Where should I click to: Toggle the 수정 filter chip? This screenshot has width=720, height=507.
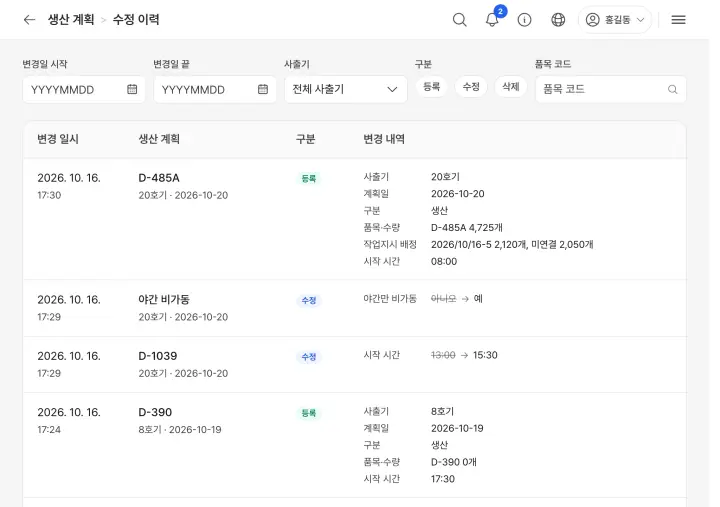click(x=471, y=86)
